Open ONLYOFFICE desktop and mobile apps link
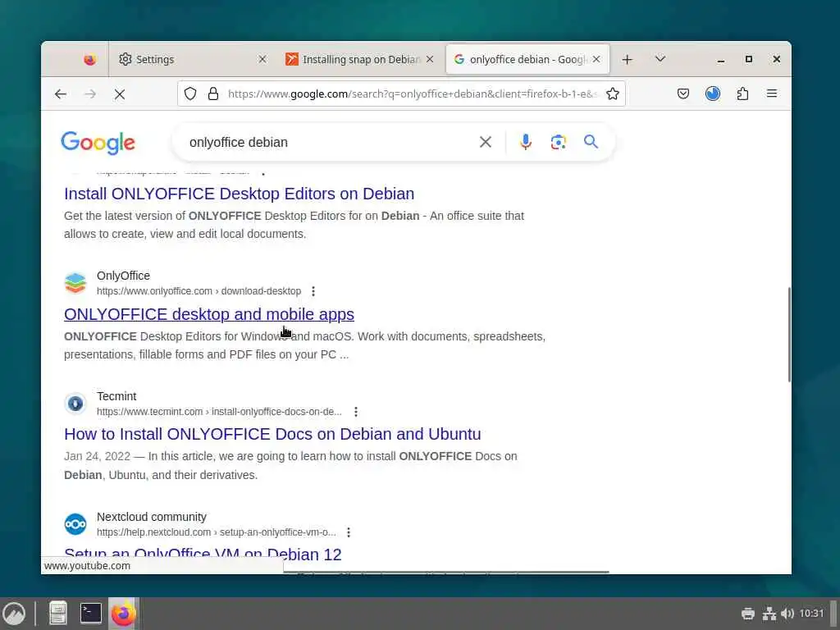 [x=209, y=314]
